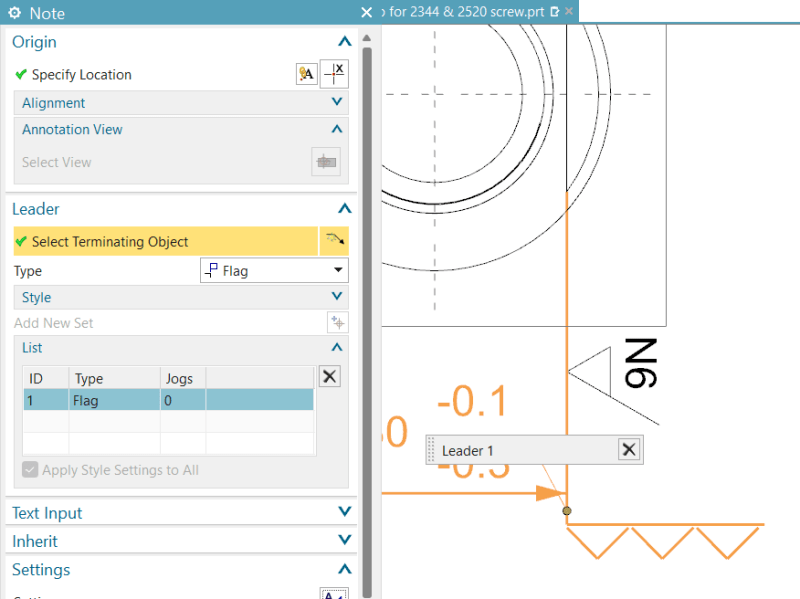Click the terminating object leader icon
The width and height of the screenshot is (800, 599).
pyautogui.click(x=334, y=241)
